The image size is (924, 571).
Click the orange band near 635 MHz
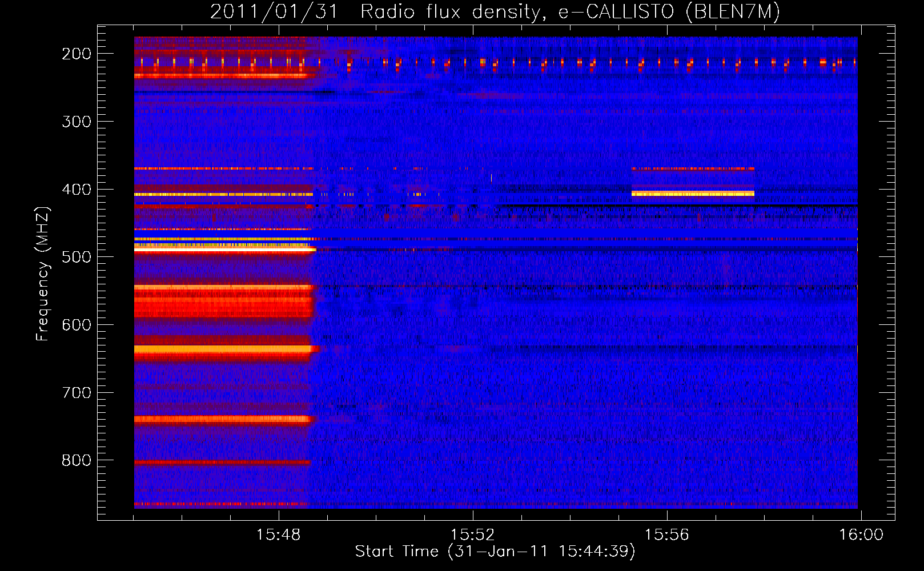(224, 348)
